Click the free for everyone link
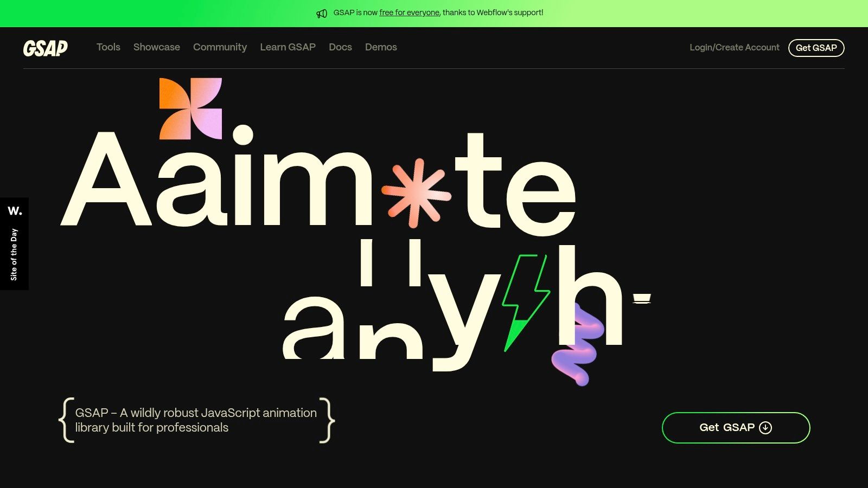 point(409,12)
